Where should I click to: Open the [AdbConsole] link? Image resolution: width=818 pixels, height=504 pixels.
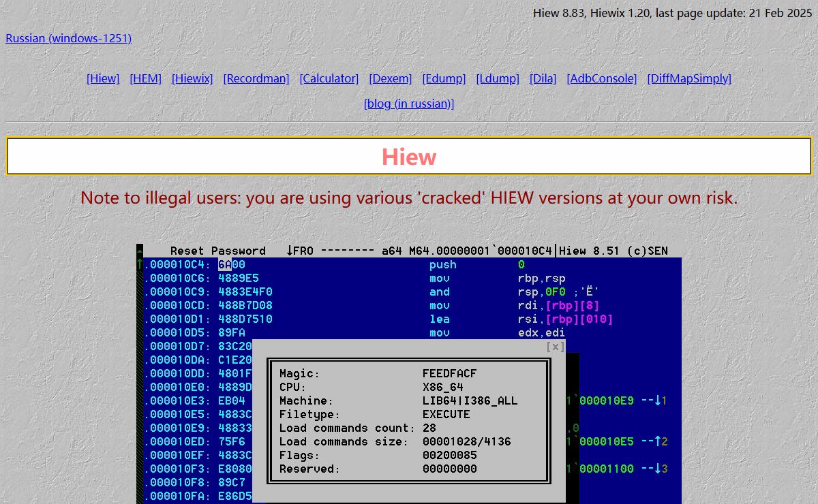[x=602, y=78]
